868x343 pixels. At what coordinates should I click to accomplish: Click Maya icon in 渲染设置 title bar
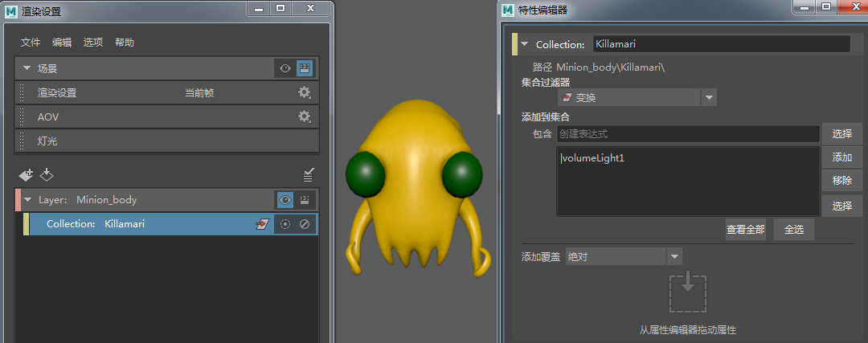pos(10,10)
